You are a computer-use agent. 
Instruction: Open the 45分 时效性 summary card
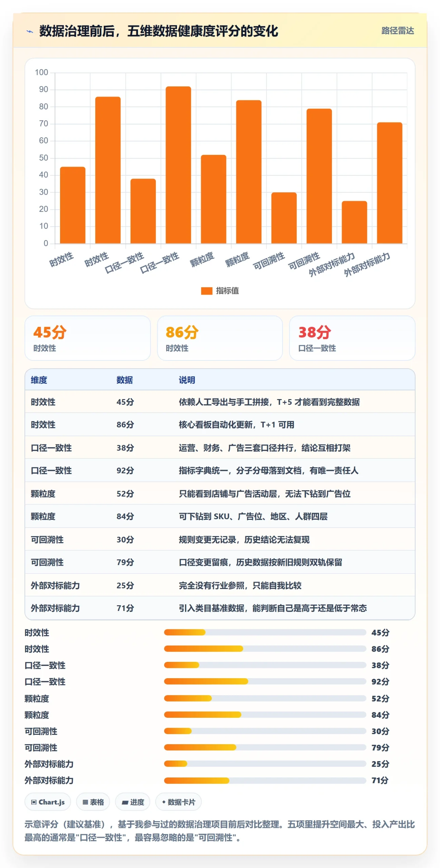point(87,338)
